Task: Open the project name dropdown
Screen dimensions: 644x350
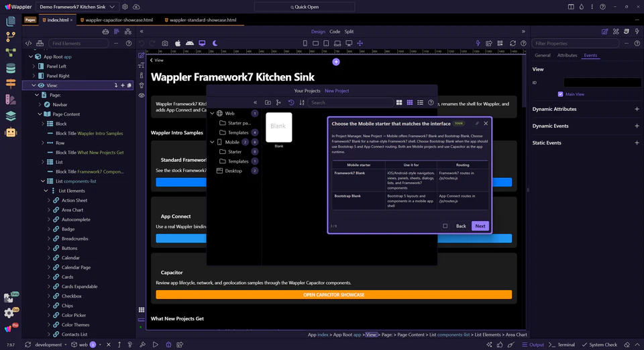Action: (77, 7)
